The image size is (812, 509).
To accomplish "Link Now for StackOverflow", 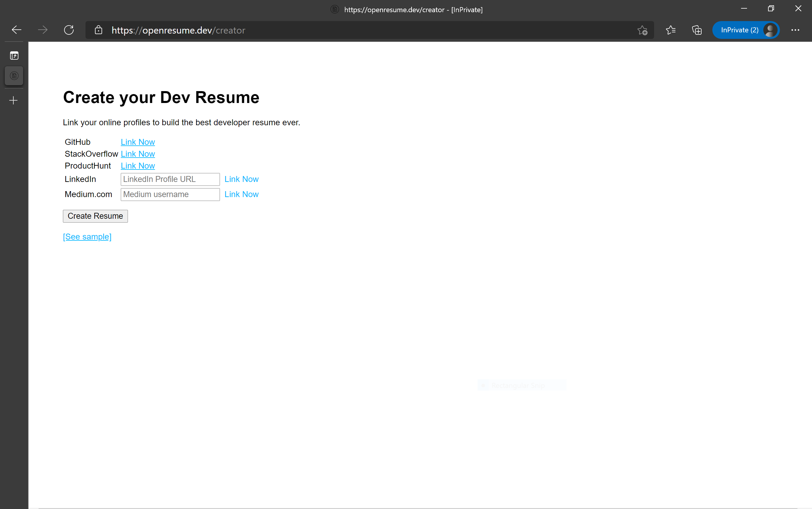I will (x=137, y=153).
